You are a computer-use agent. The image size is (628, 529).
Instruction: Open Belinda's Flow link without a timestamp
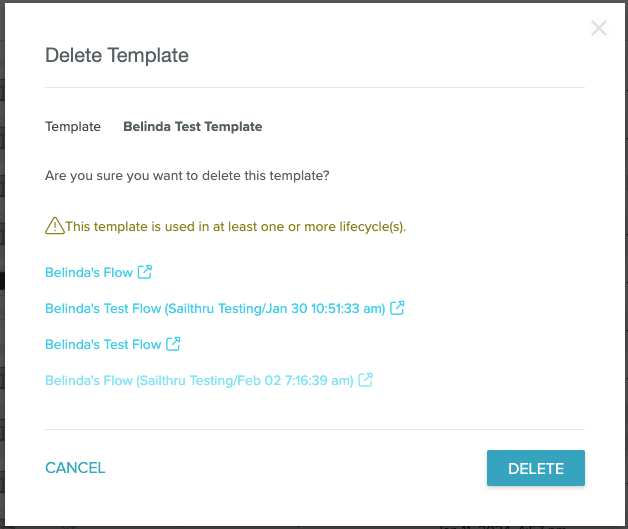(x=89, y=272)
